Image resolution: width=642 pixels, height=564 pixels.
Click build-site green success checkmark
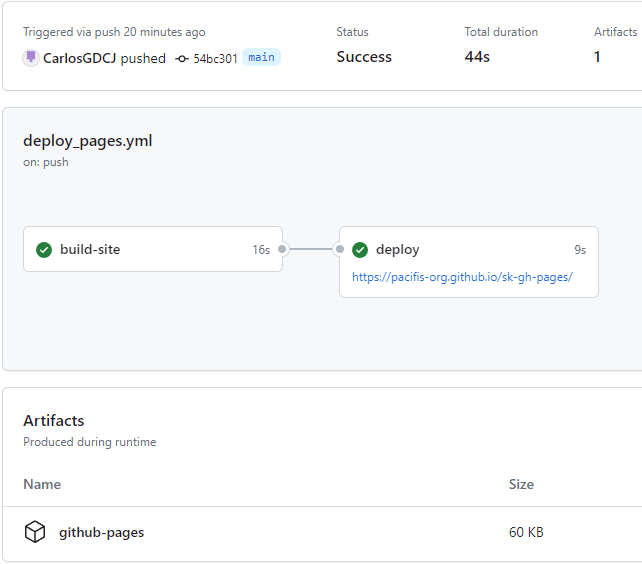44,249
